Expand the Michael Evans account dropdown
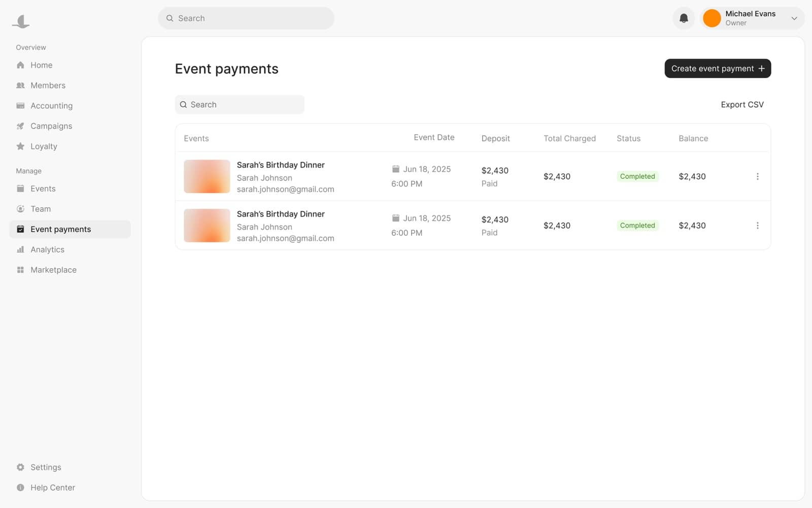Viewport: 812px width, 508px height. [794, 18]
